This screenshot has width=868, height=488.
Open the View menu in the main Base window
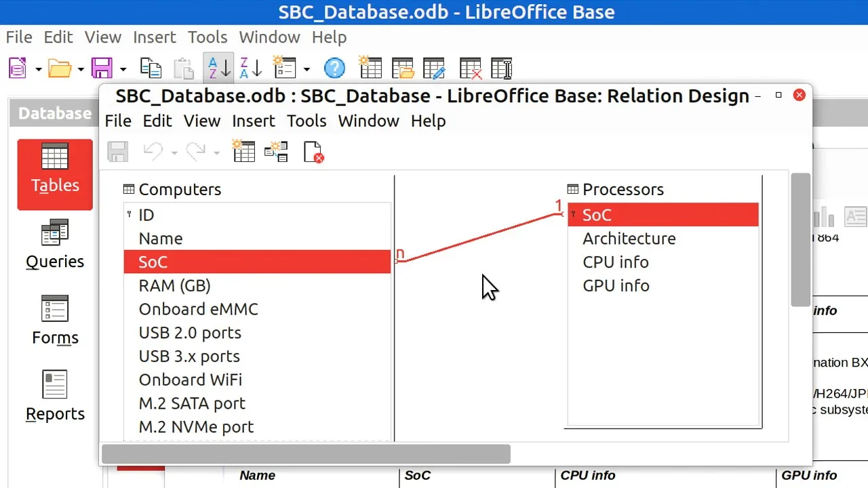point(103,37)
